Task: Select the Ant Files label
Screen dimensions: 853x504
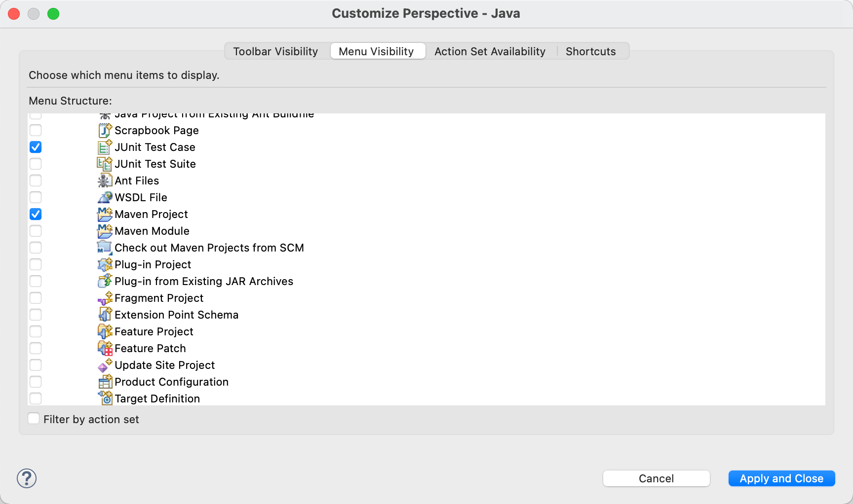Action: click(137, 180)
